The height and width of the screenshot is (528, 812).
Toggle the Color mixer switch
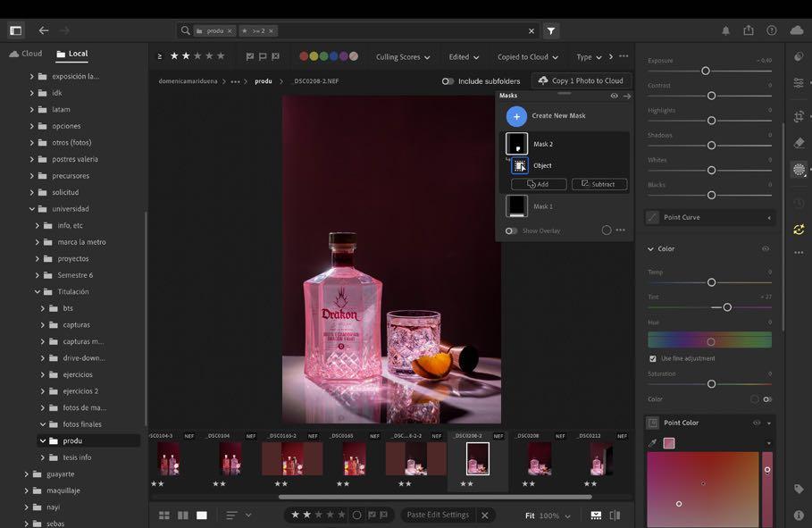coord(767,399)
